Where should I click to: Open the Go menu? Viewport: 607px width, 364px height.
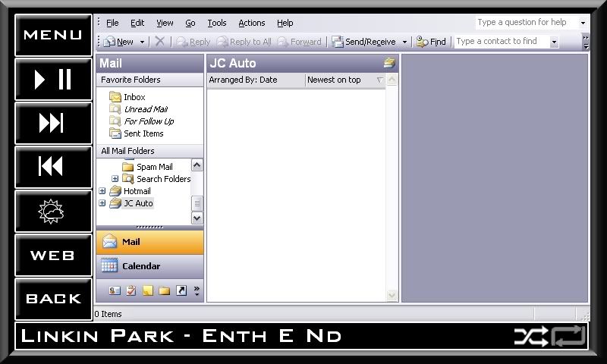[x=190, y=23]
